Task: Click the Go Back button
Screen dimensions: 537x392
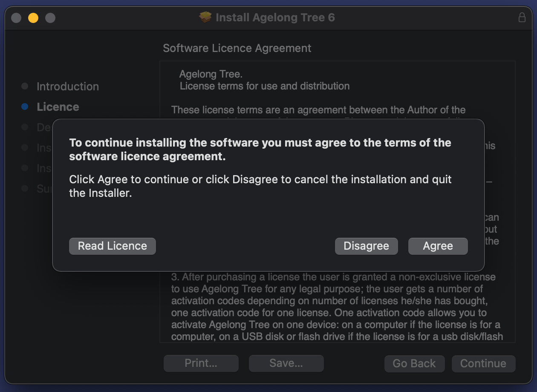Action: [414, 363]
